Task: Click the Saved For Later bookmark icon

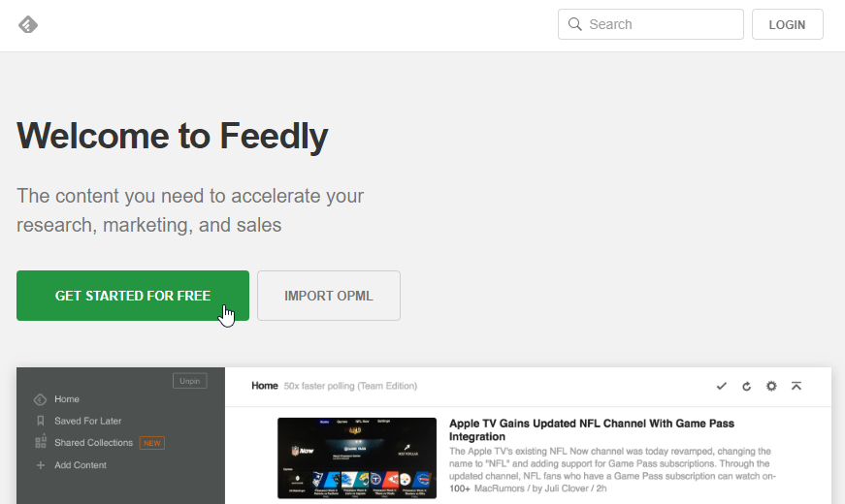Action: [x=41, y=421]
